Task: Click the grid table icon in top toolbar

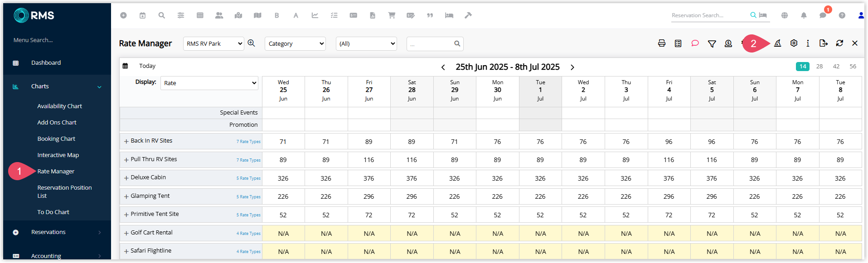Action: tap(200, 15)
